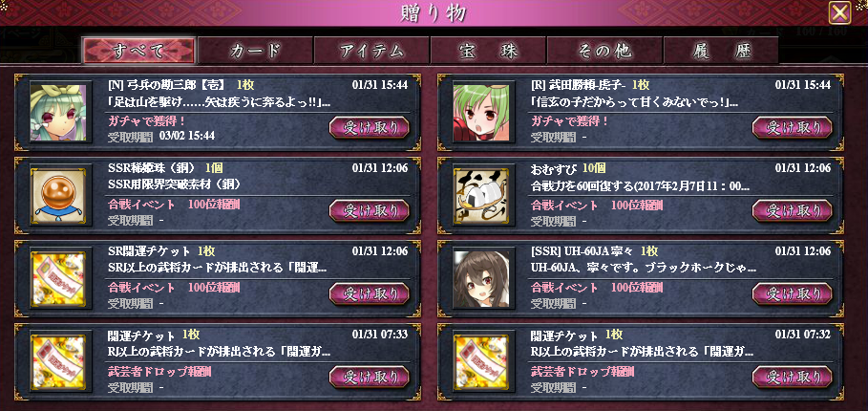This screenshot has height=411, width=868.
Task: Switch to the 宝珠 tab
Action: [488, 51]
